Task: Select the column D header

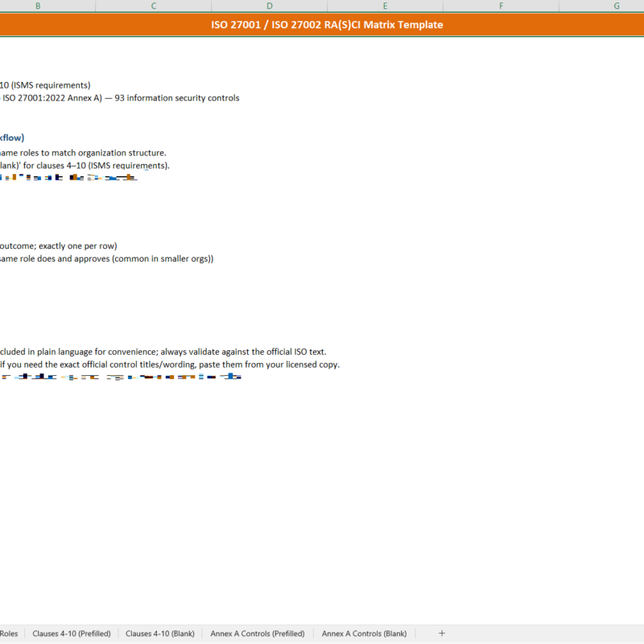Action: tap(269, 6)
